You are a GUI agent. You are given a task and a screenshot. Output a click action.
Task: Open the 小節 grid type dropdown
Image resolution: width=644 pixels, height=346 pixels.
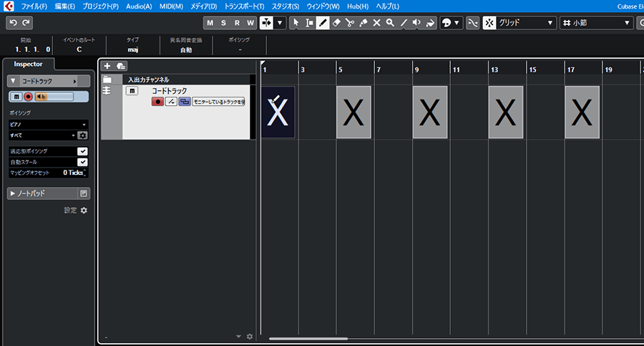point(596,23)
